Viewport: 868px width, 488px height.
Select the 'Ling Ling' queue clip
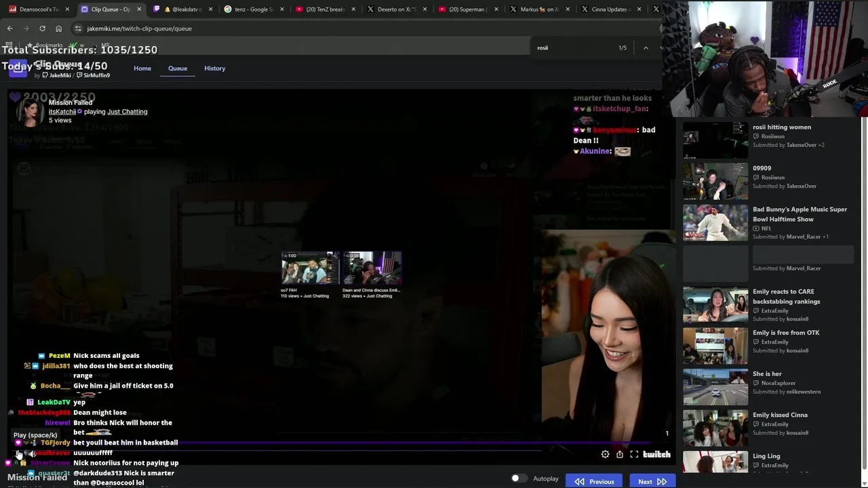click(770, 462)
